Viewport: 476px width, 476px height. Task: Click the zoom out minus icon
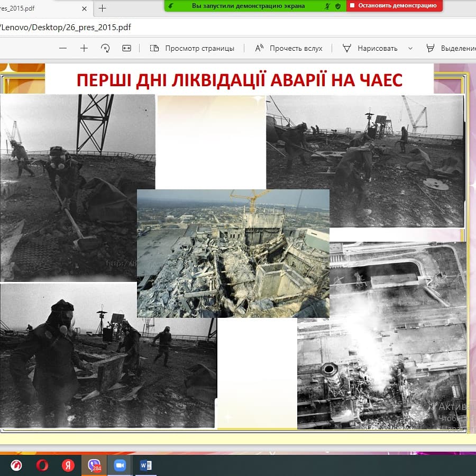[x=63, y=48]
